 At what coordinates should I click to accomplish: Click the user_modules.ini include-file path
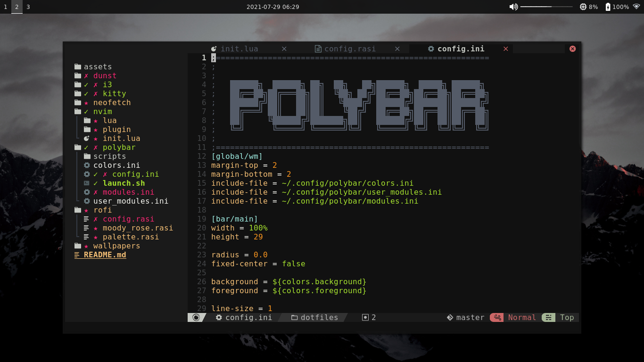point(362,192)
